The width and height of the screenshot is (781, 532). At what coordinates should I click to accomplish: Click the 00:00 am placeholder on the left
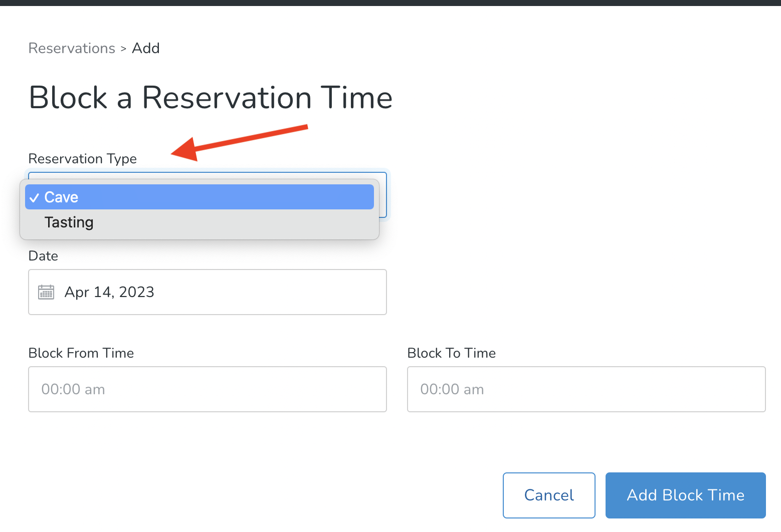73,389
